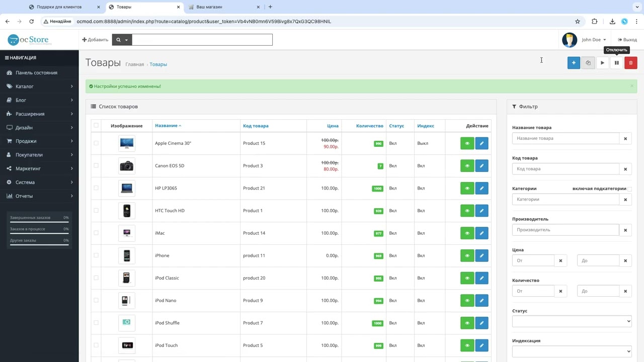Expand the Блог navigation menu

click(x=39, y=100)
